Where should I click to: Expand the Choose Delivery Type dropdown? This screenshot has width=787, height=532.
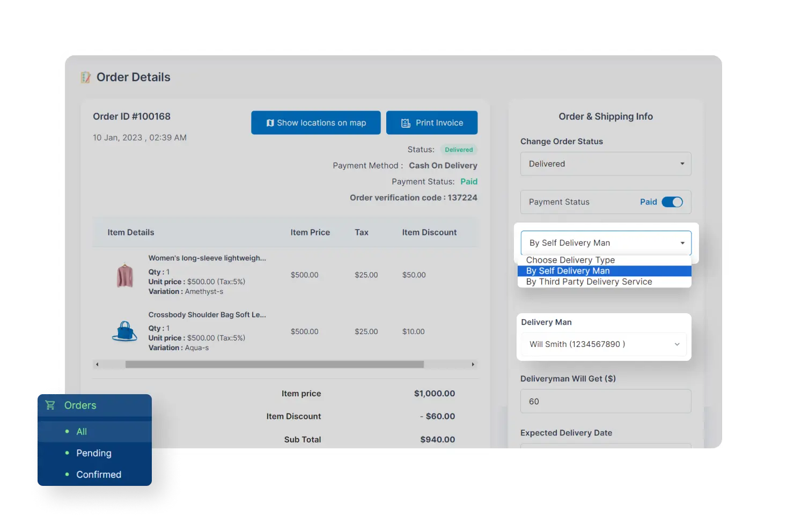(605, 242)
